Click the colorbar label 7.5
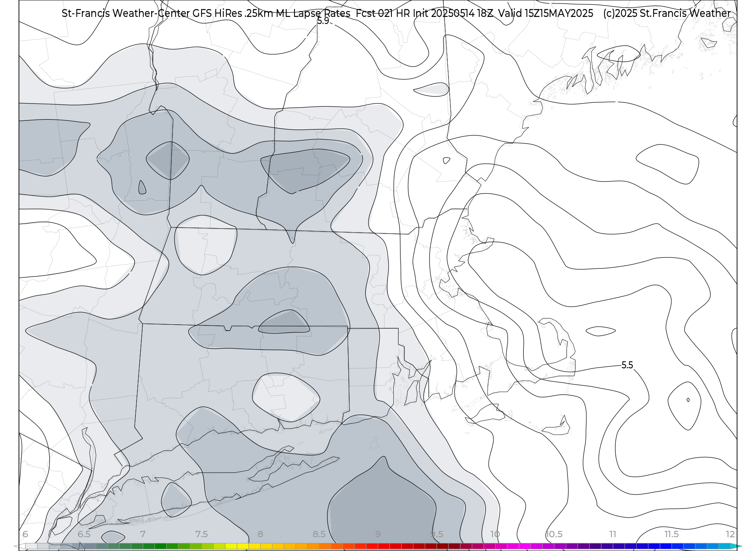This screenshot has height=551, width=756. pos(202,534)
